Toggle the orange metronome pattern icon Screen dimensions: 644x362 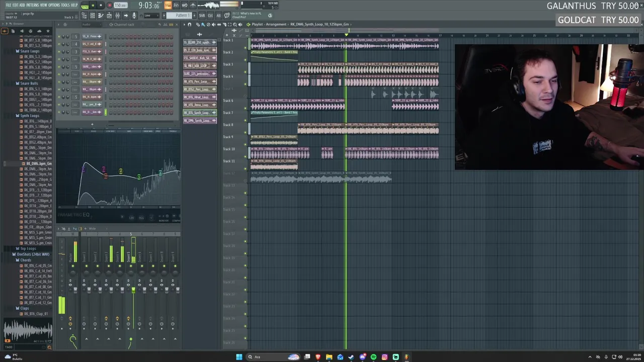tap(168, 6)
